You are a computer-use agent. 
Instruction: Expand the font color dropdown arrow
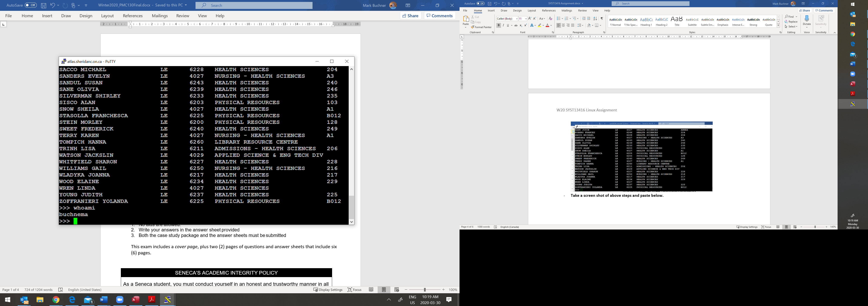pyautogui.click(x=551, y=25)
